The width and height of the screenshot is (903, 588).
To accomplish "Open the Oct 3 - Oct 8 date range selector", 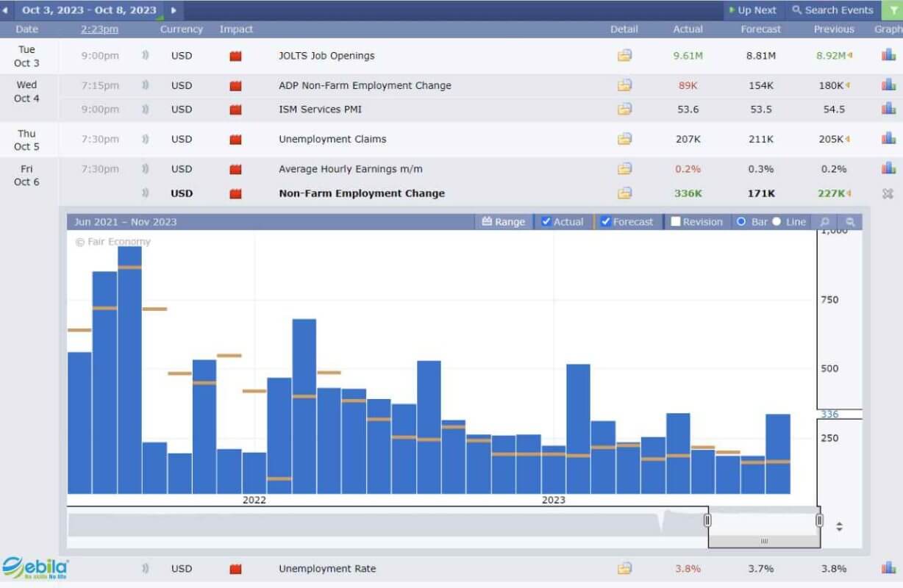I will (x=89, y=10).
